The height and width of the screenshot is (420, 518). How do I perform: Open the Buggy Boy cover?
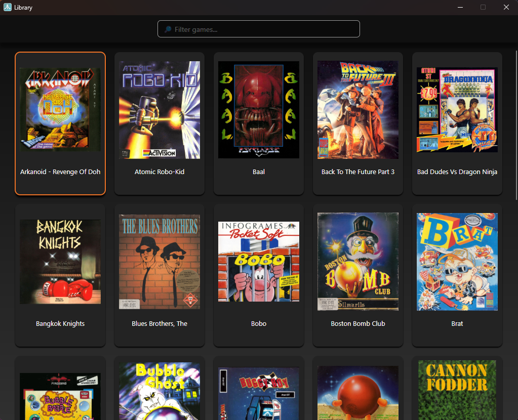pos(259,393)
